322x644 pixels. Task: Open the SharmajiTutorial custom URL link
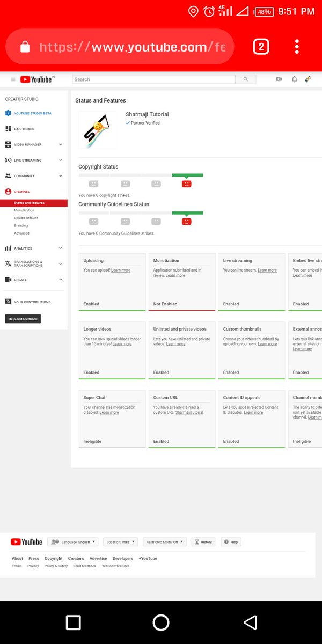tap(189, 413)
